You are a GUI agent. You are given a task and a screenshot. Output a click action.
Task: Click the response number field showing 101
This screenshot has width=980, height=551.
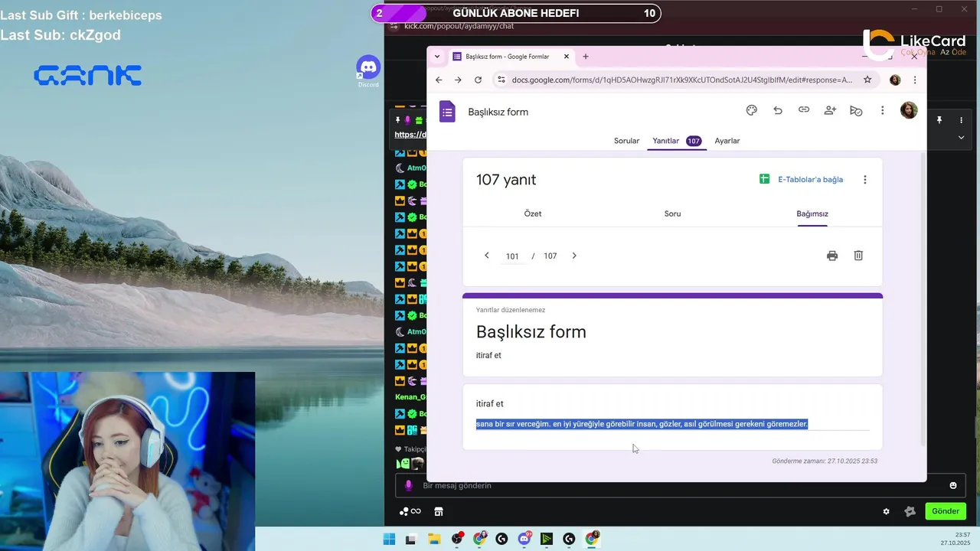[x=512, y=256]
